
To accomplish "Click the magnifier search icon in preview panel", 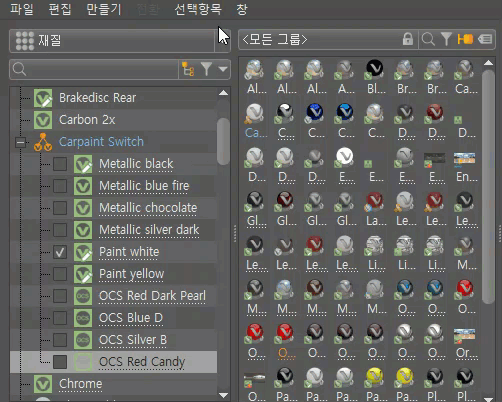I will [x=428, y=39].
